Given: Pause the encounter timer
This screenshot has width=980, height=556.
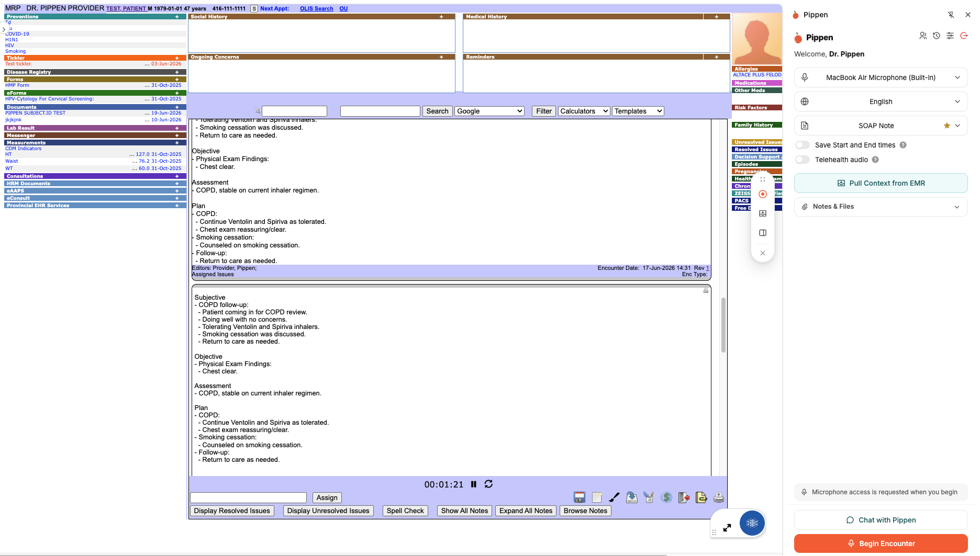Looking at the screenshot, I should tap(474, 484).
